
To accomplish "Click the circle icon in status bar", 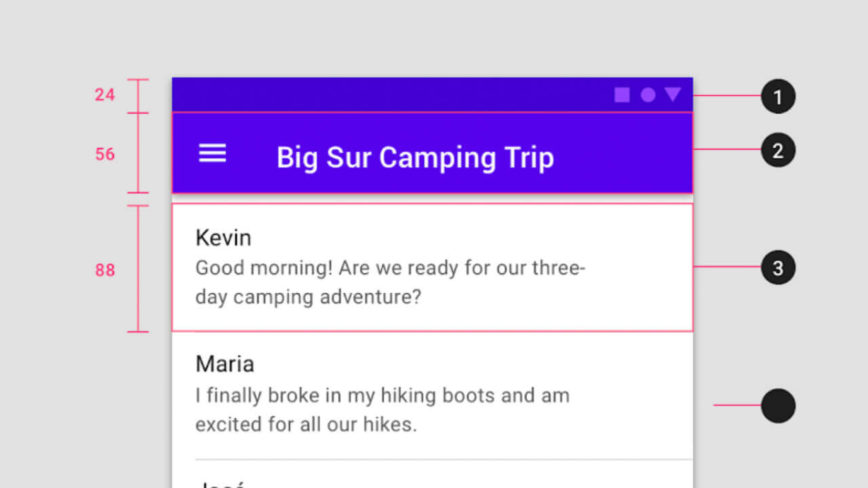I will (x=648, y=95).
